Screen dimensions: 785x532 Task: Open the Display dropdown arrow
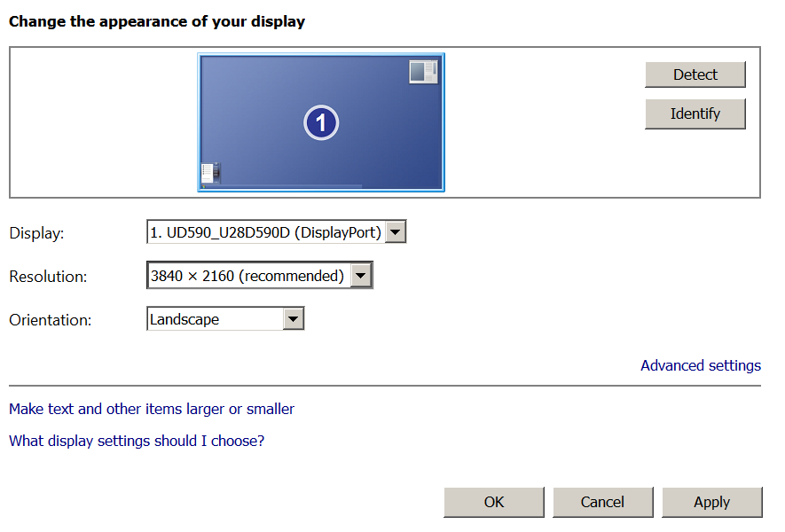[x=395, y=232]
